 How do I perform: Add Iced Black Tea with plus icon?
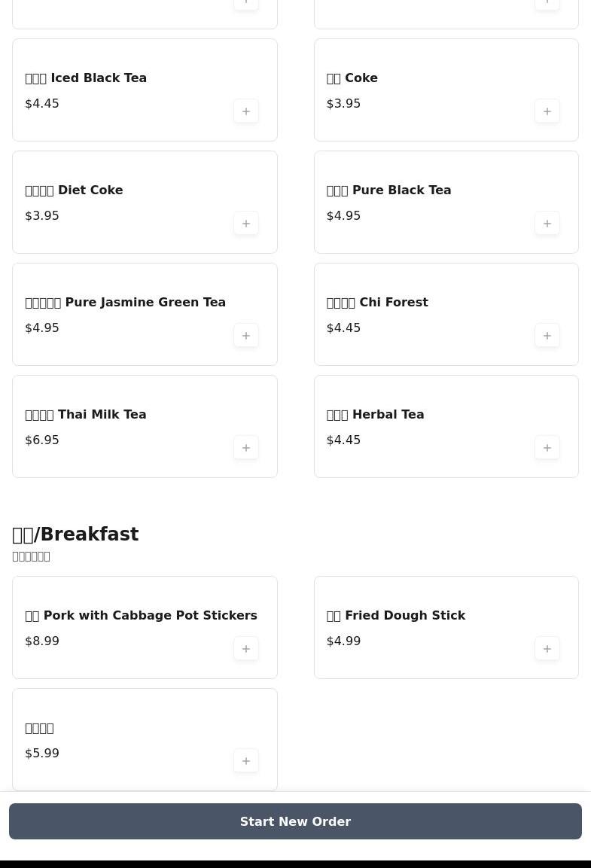pos(246,111)
